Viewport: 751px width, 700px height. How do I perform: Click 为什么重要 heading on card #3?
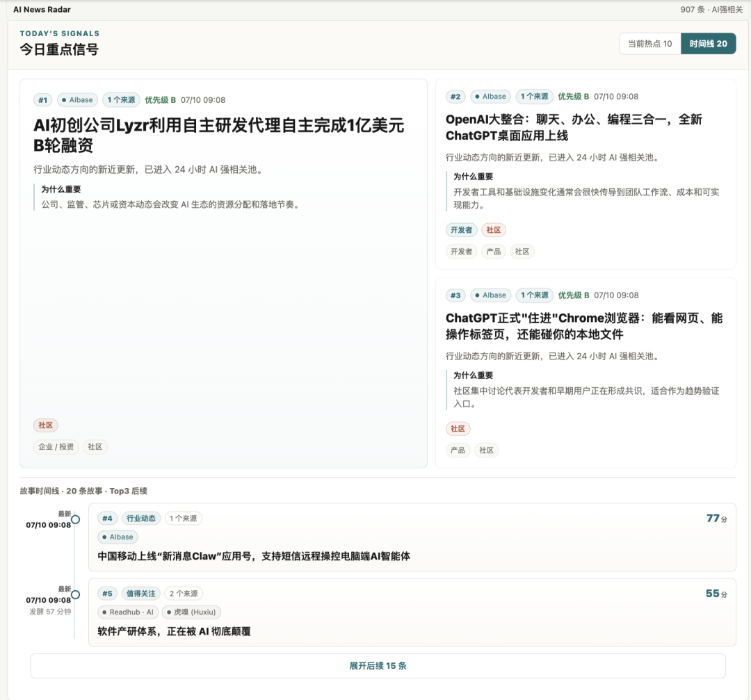tap(474, 375)
